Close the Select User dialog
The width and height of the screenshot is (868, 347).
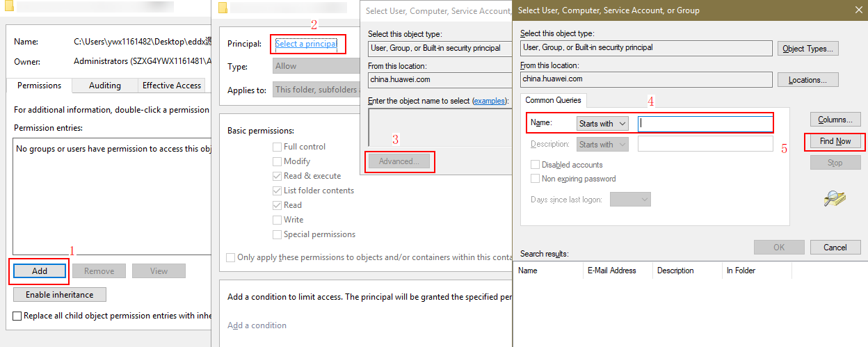click(855, 10)
